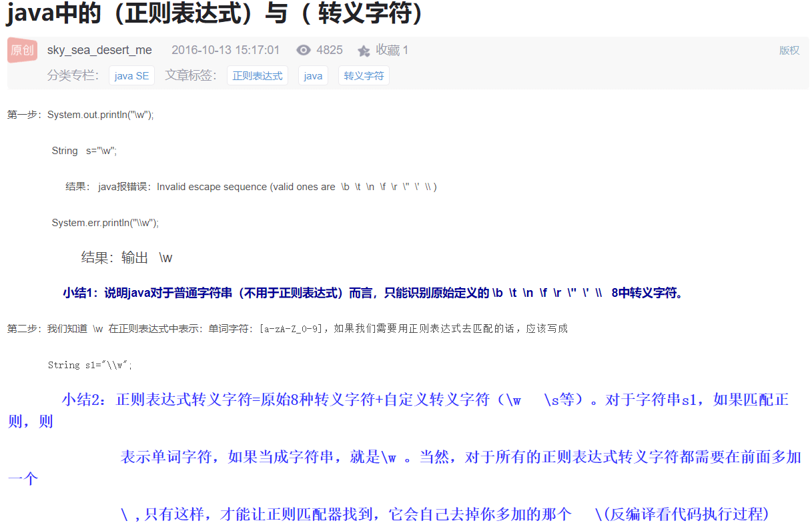Open the java SE category tag
Viewport: 812px width, 529px height.
click(131, 75)
